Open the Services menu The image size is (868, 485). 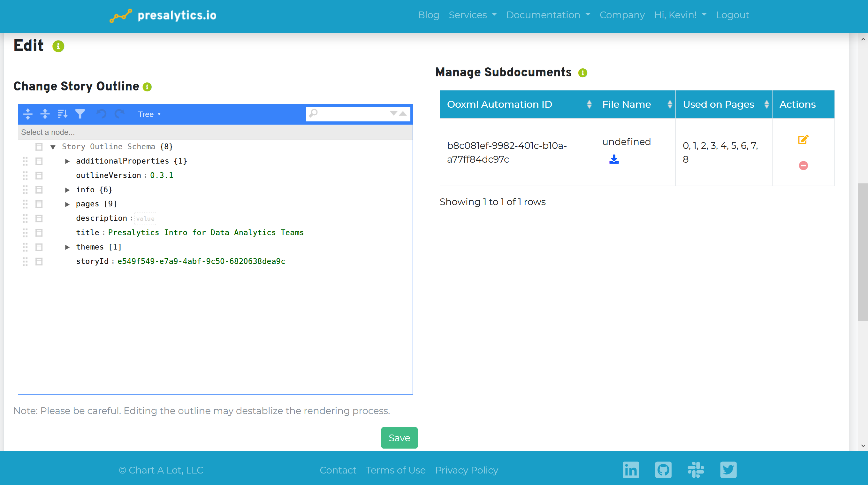pyautogui.click(x=472, y=15)
